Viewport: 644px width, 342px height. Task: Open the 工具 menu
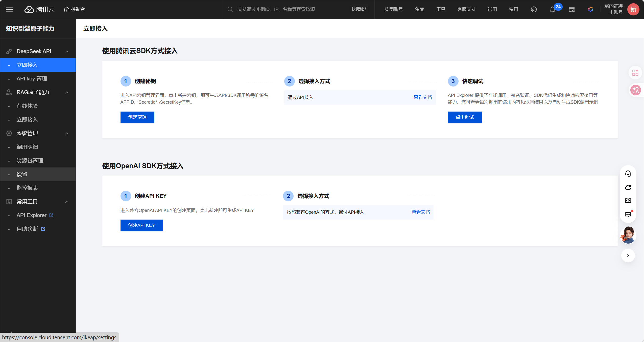[x=441, y=9]
